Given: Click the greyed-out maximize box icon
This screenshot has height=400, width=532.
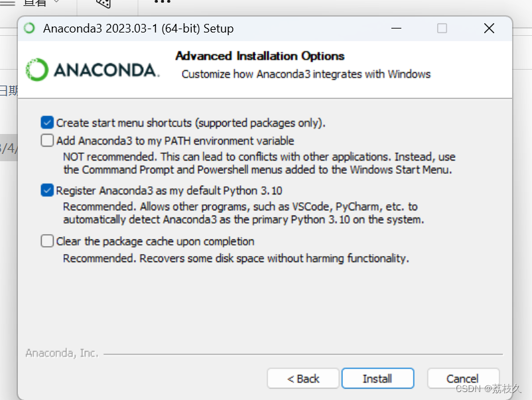Looking at the screenshot, I should (x=442, y=29).
